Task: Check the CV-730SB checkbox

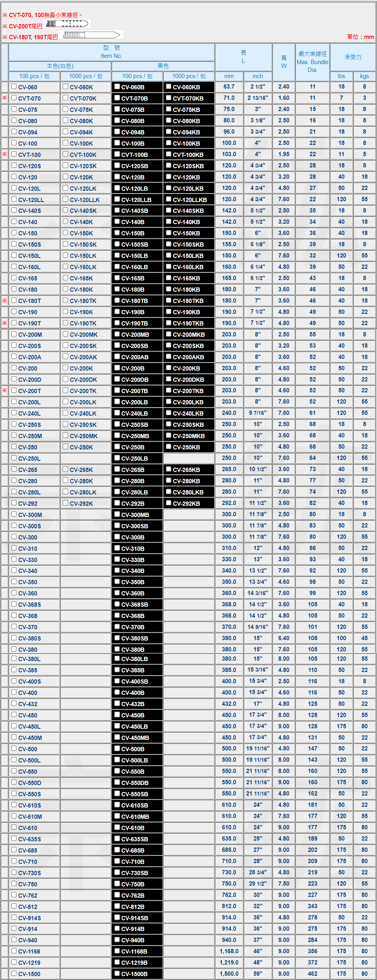Action: [117, 872]
